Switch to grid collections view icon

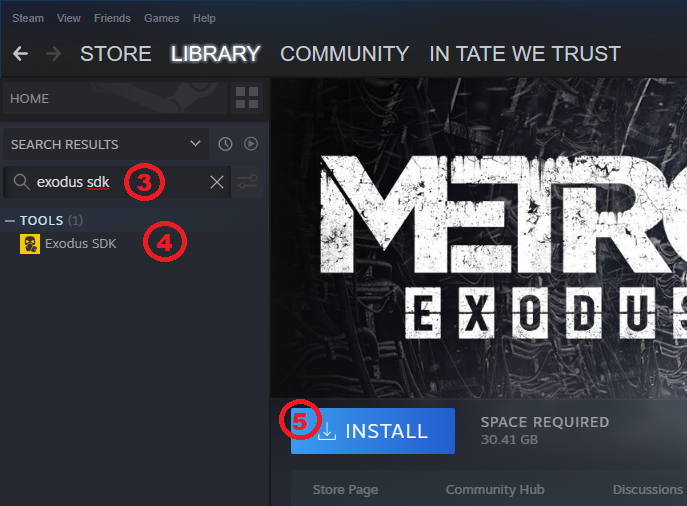click(x=247, y=98)
